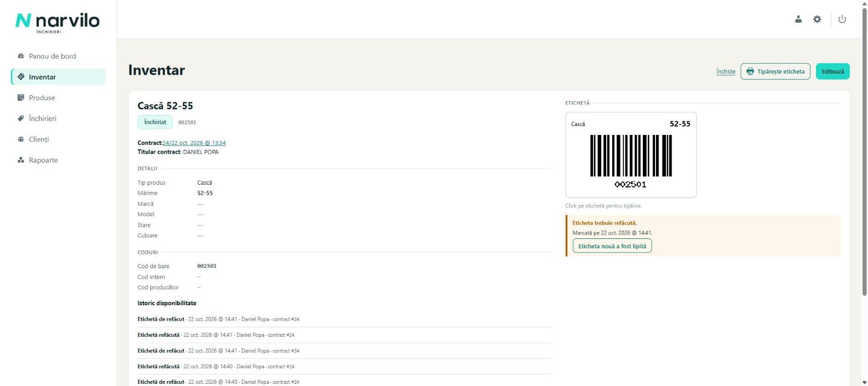Click the Clienți people icon
Image resolution: width=868 pixels, height=386 pixels.
click(x=21, y=139)
